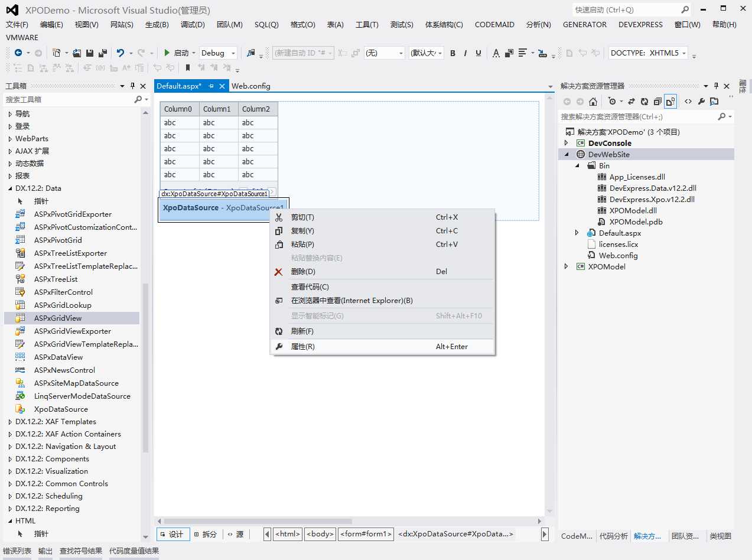Click the <form#form1> breadcrumb tag

366,534
